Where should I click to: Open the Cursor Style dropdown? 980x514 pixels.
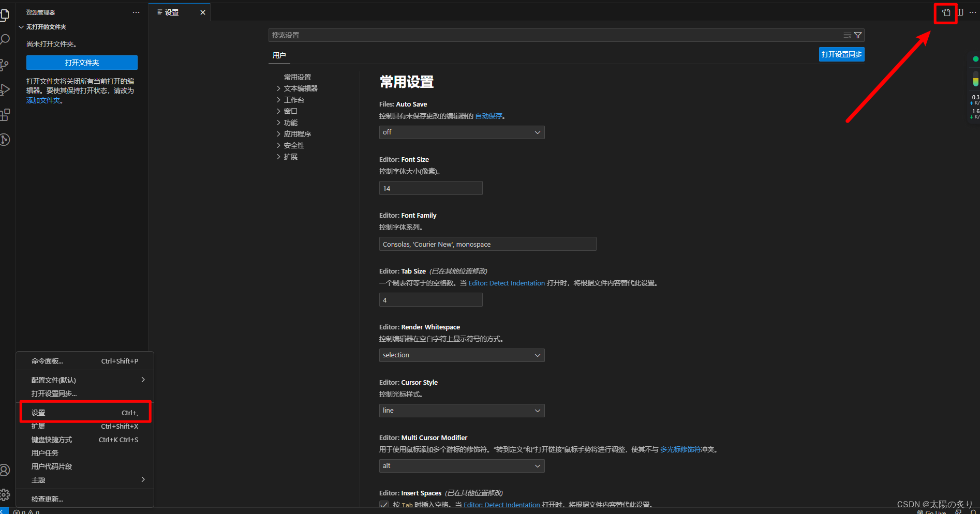pyautogui.click(x=462, y=411)
